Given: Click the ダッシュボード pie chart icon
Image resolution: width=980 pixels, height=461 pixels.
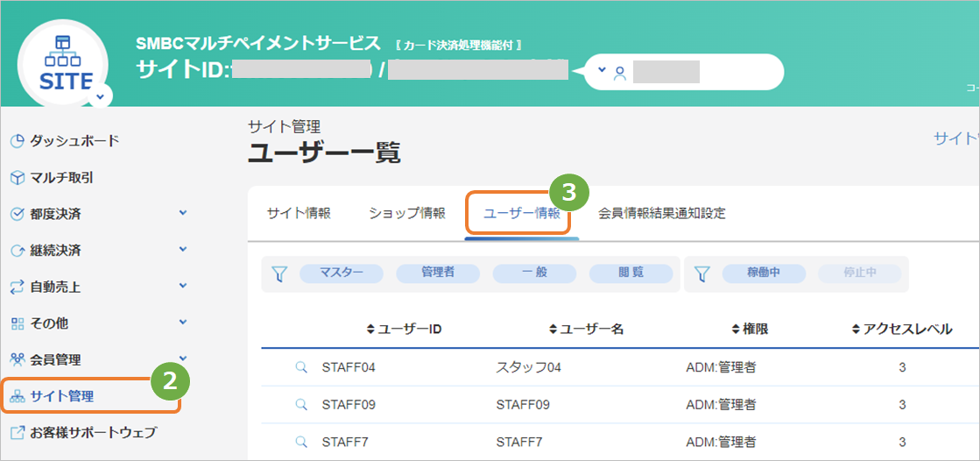Looking at the screenshot, I should point(17,141).
